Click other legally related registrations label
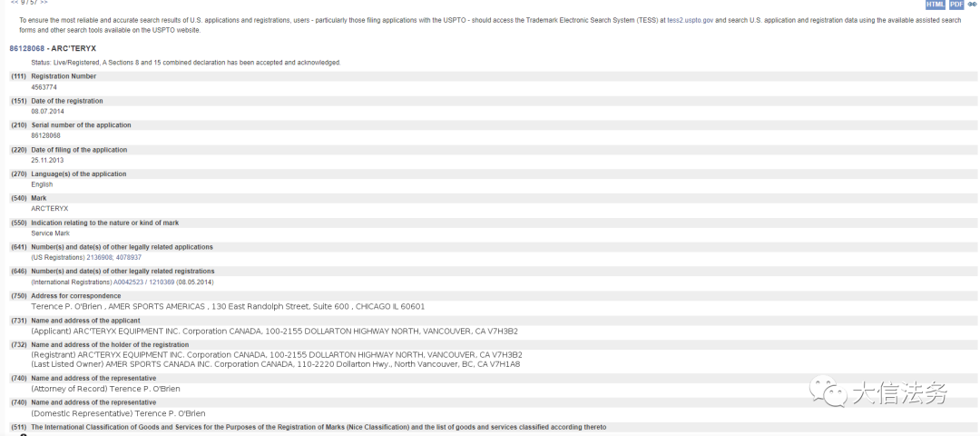Viewport: 980px width, 436px height. pos(122,272)
